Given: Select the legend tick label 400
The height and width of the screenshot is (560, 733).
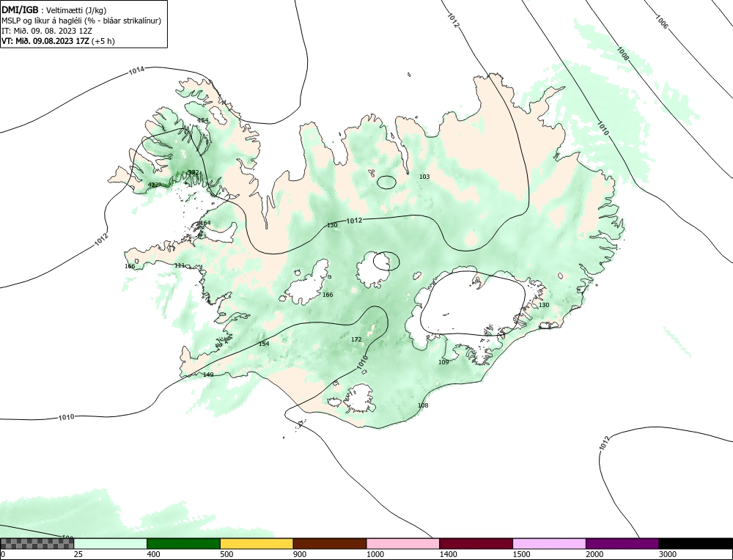Looking at the screenshot, I should tap(153, 554).
